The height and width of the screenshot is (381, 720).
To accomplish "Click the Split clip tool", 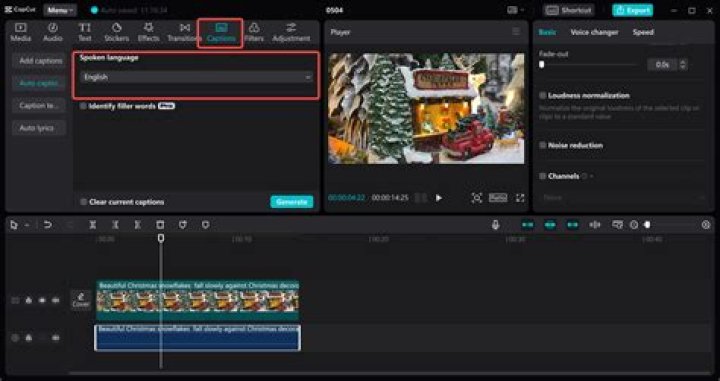I will pyautogui.click(x=93, y=224).
